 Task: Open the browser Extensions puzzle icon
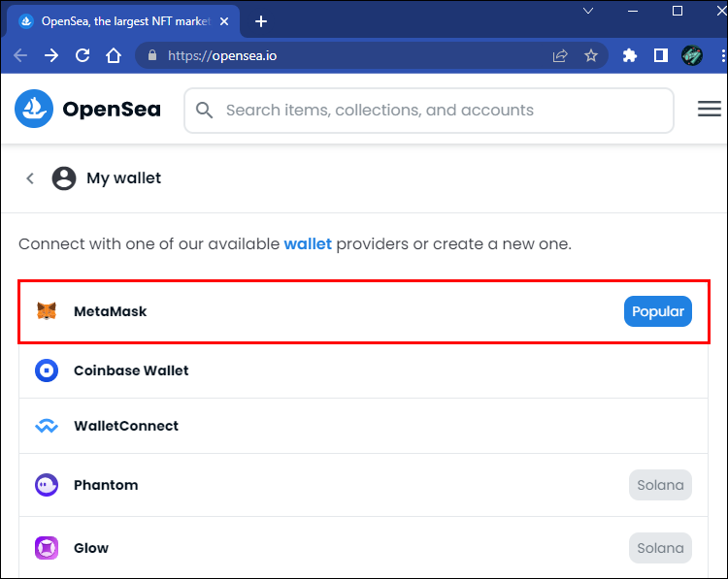[630, 56]
